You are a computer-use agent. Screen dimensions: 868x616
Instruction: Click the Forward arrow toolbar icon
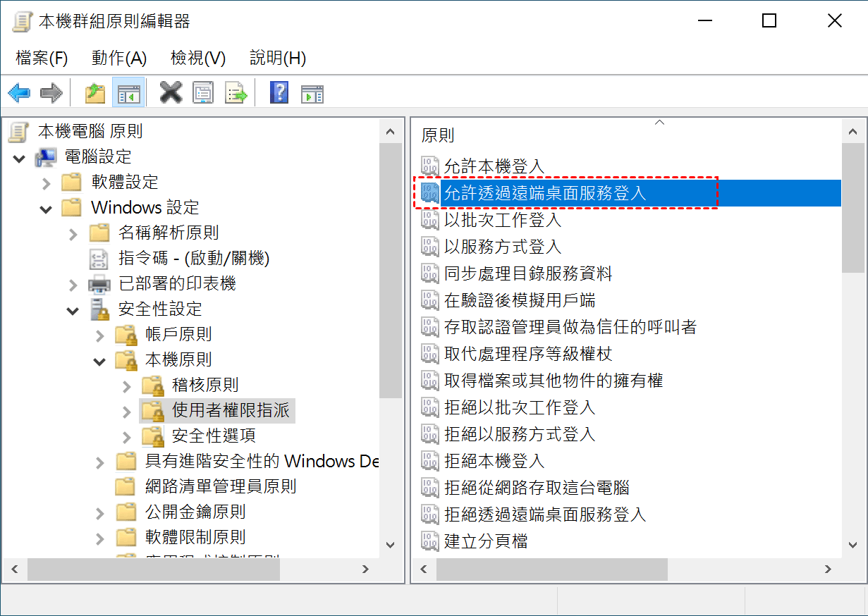[x=51, y=92]
